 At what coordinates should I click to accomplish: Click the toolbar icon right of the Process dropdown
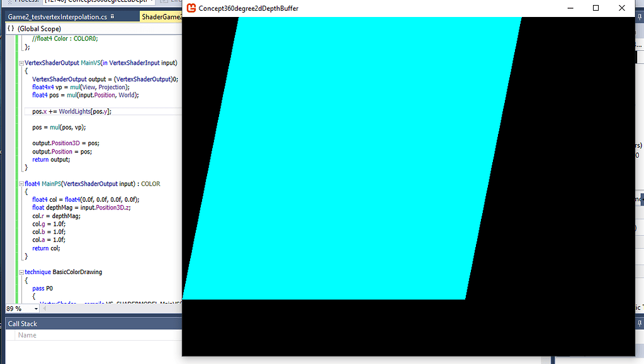tap(165, 2)
